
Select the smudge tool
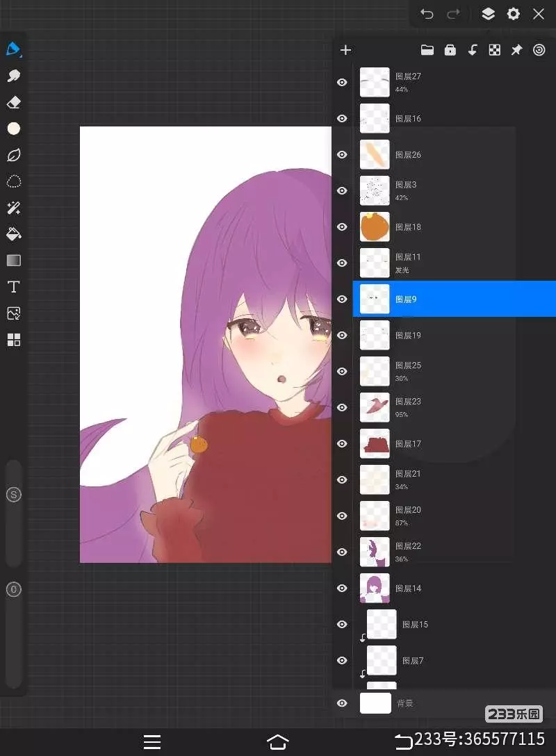(13, 76)
